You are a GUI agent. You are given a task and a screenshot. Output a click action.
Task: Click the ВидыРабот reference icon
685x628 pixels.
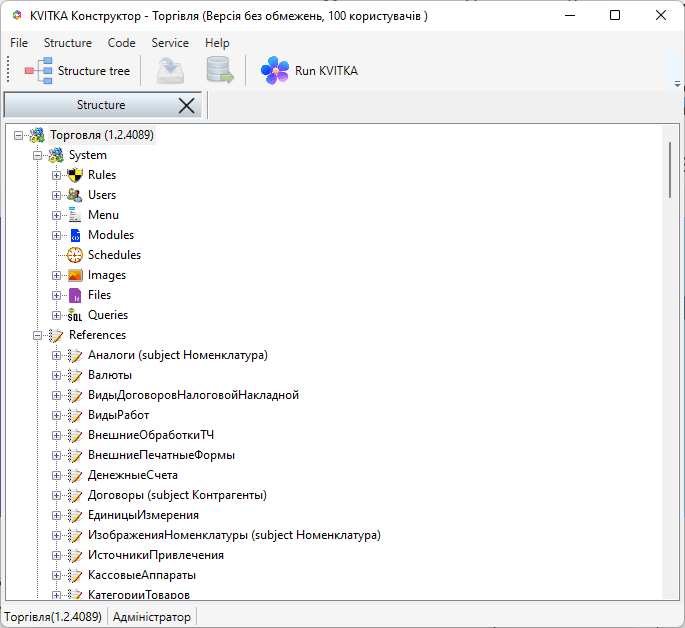75,415
